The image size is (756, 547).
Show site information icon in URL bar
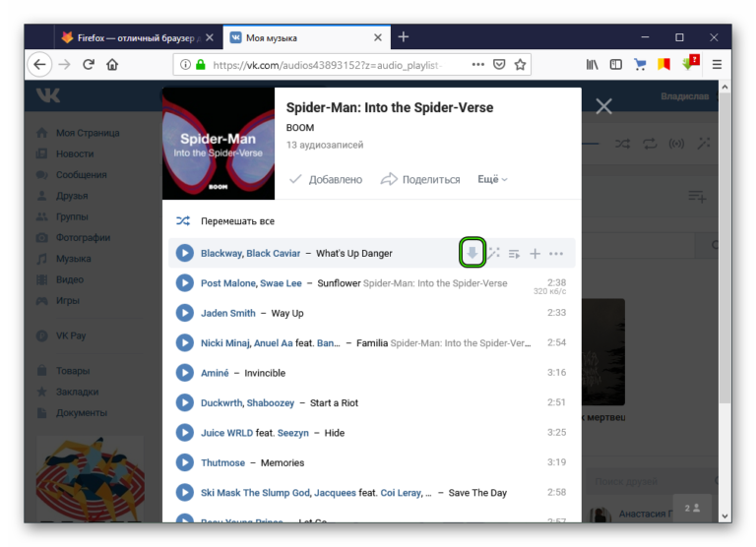pyautogui.click(x=185, y=65)
